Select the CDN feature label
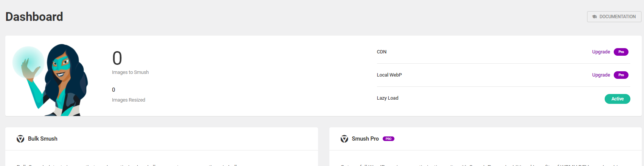The width and height of the screenshot is (644, 166). click(x=382, y=52)
